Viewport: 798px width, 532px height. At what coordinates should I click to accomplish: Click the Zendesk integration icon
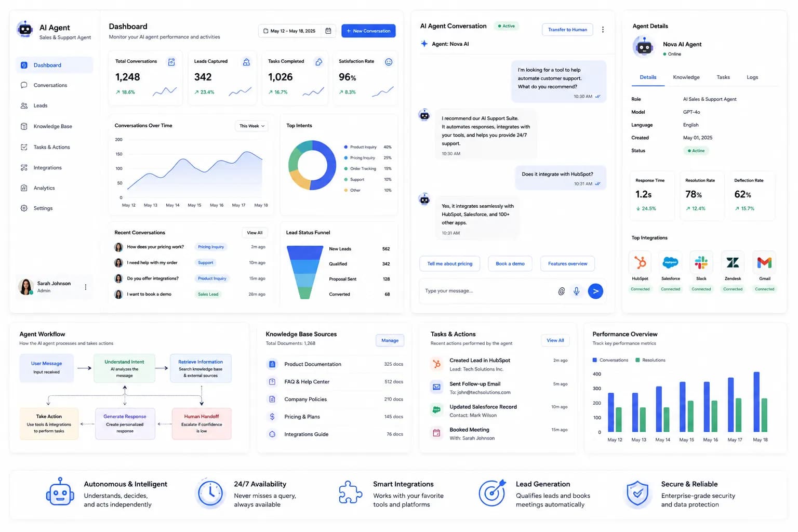733,263
